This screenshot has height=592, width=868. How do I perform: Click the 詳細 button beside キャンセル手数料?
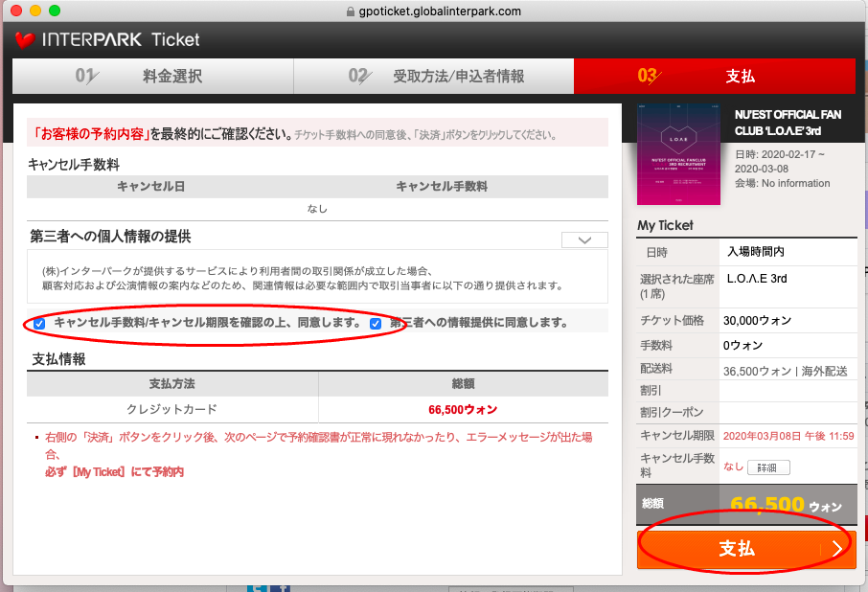[768, 467]
